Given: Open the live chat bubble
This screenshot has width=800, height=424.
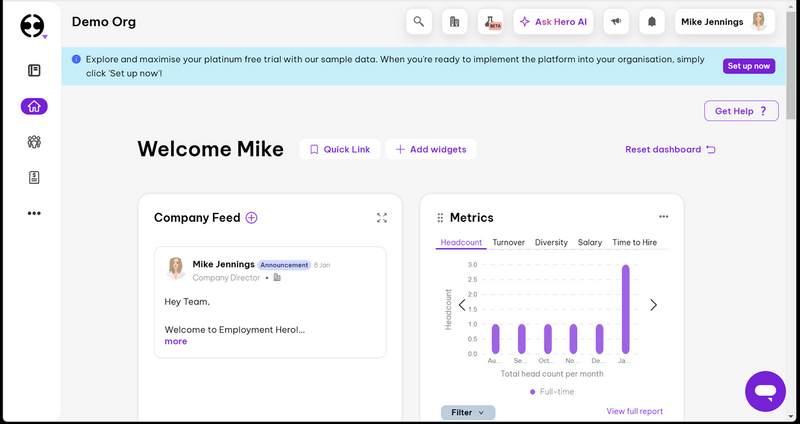Looking at the screenshot, I should [x=765, y=391].
